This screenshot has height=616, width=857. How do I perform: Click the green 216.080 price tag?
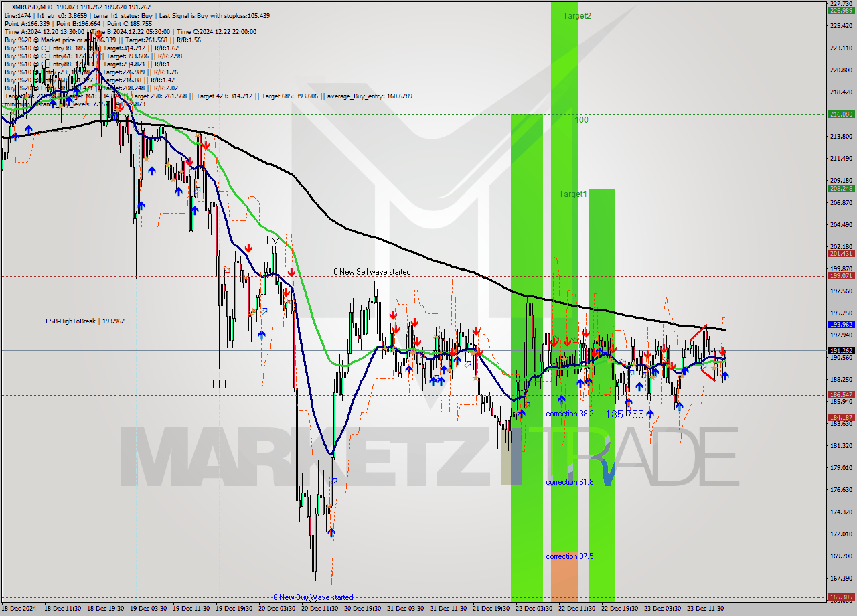tap(841, 114)
